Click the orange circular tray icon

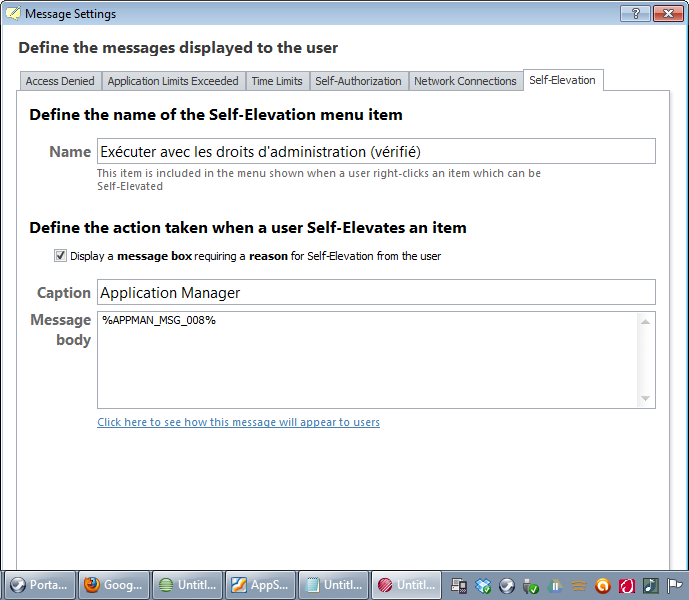[x=603, y=586]
